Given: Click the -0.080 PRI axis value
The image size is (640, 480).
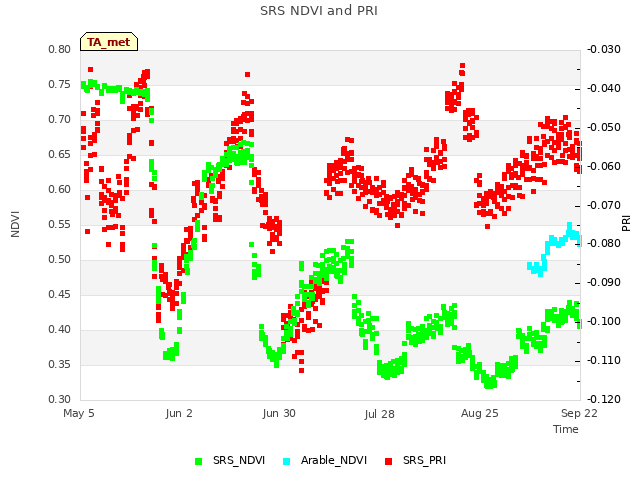Looking at the screenshot, I should [604, 244].
